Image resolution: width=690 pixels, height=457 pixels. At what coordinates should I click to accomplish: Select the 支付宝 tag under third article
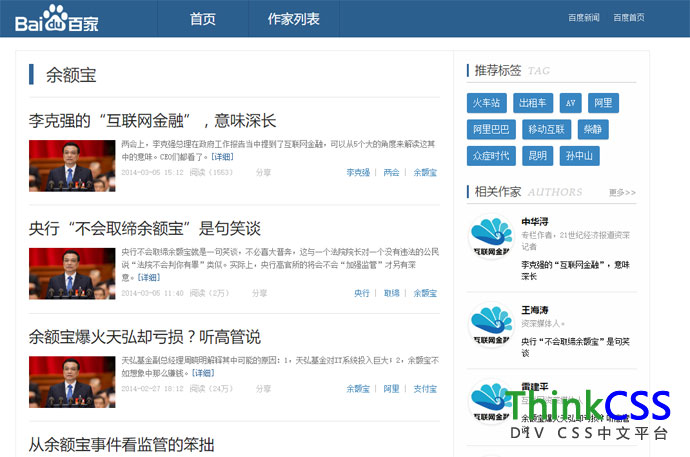click(x=425, y=389)
